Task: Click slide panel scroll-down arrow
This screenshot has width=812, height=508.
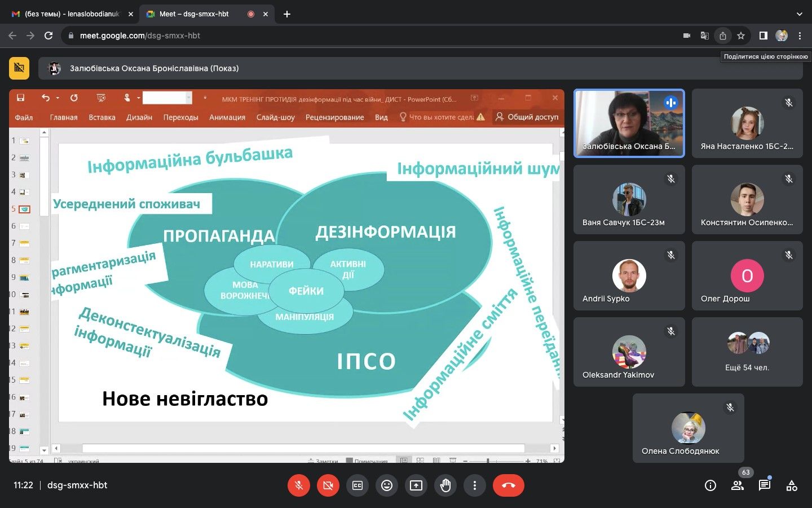Action: point(44,450)
